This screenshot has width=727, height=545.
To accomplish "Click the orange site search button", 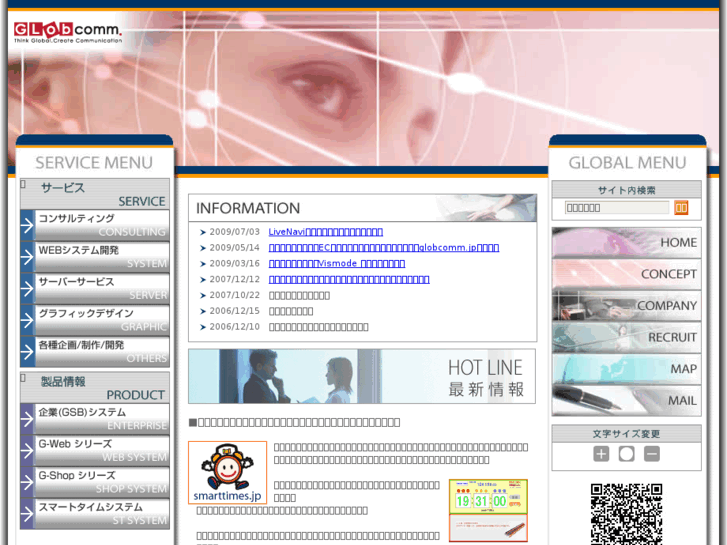I will point(681,207).
